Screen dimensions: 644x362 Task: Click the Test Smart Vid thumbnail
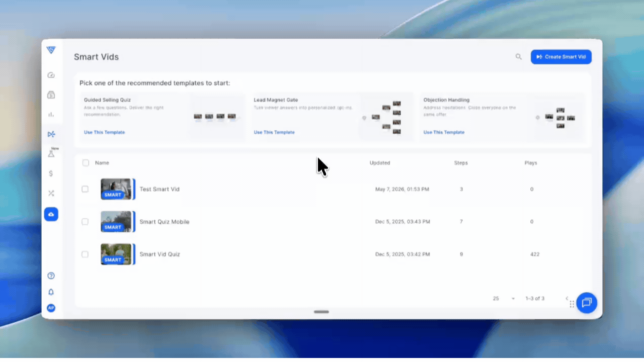coord(118,189)
